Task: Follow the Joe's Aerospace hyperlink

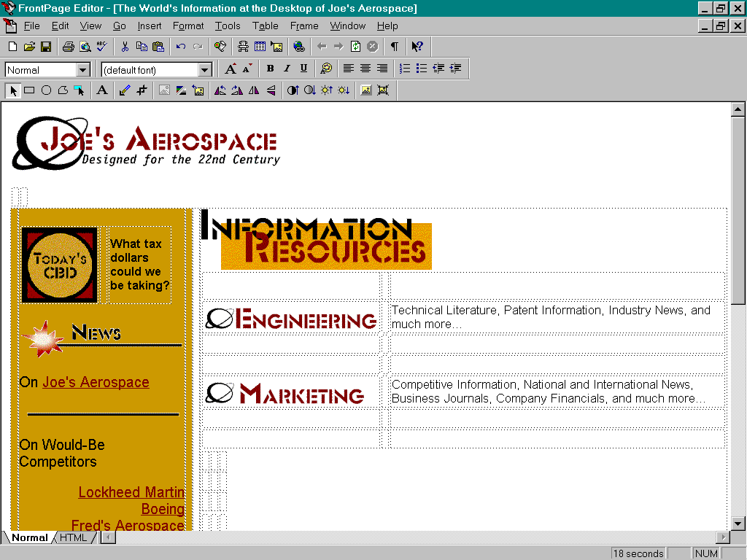Action: click(x=96, y=382)
